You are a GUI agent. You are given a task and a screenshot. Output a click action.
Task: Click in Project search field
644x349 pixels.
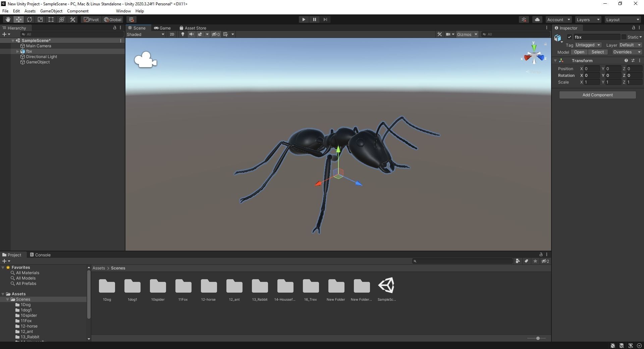pos(463,261)
